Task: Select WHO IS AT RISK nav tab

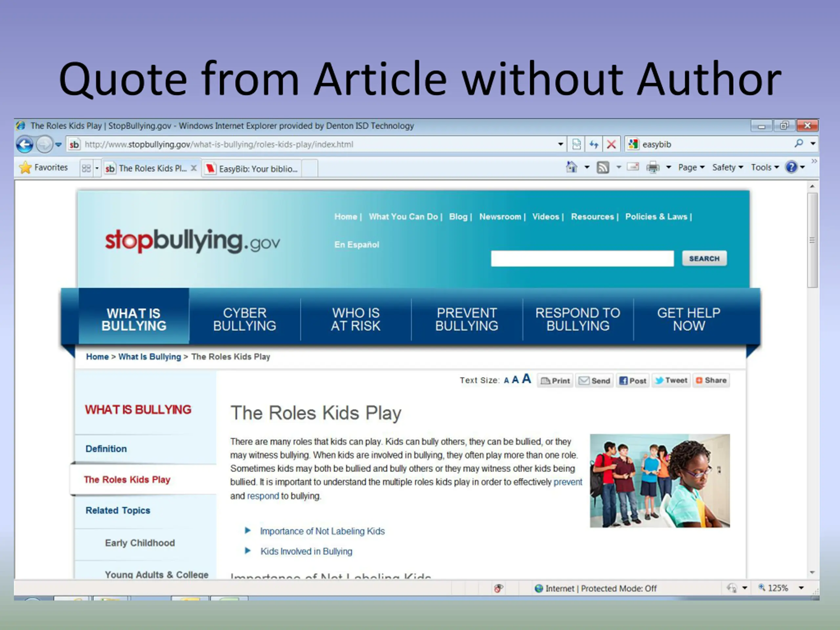Action: pyautogui.click(x=355, y=319)
